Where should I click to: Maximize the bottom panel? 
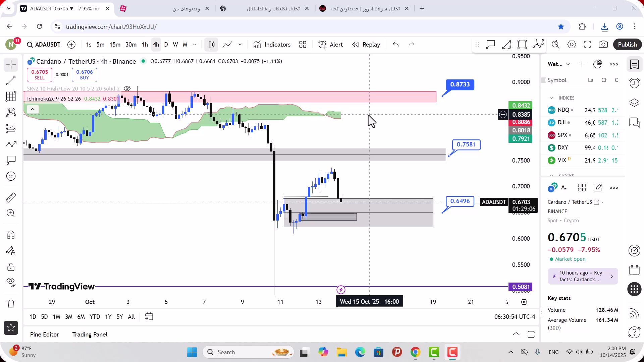point(531,334)
